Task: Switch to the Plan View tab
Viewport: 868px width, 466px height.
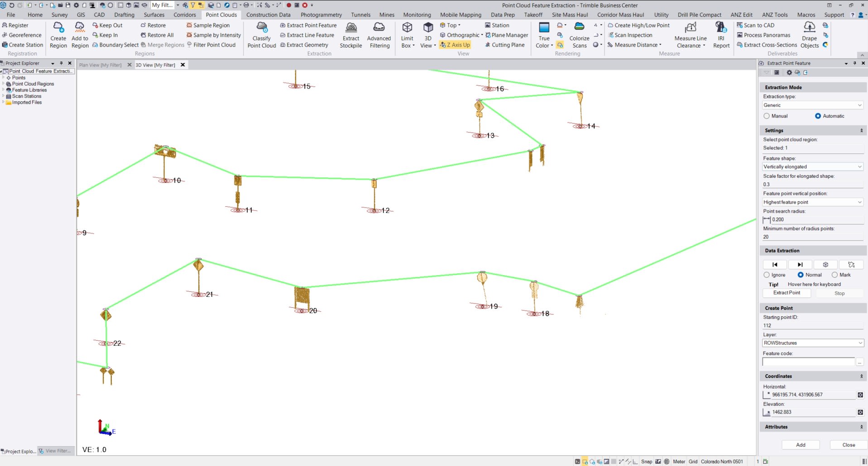Action: (100, 65)
